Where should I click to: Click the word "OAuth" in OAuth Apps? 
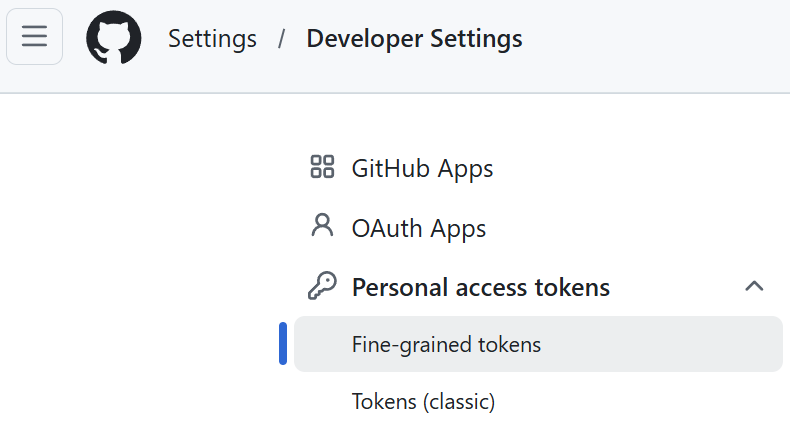(x=387, y=228)
